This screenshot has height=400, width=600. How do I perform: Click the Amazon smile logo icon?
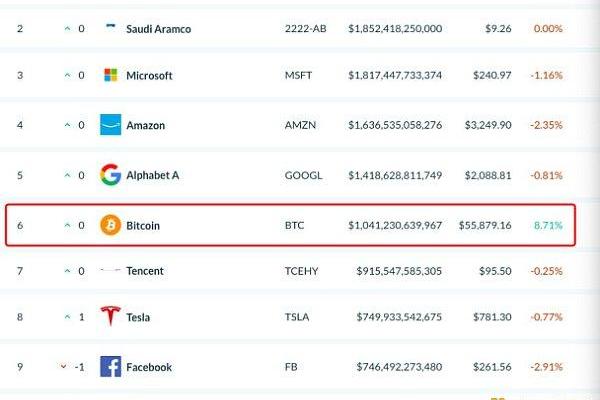click(111, 124)
